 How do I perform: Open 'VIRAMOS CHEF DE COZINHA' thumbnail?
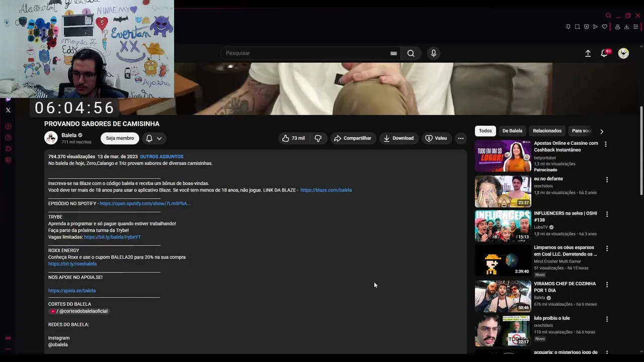pos(503,297)
